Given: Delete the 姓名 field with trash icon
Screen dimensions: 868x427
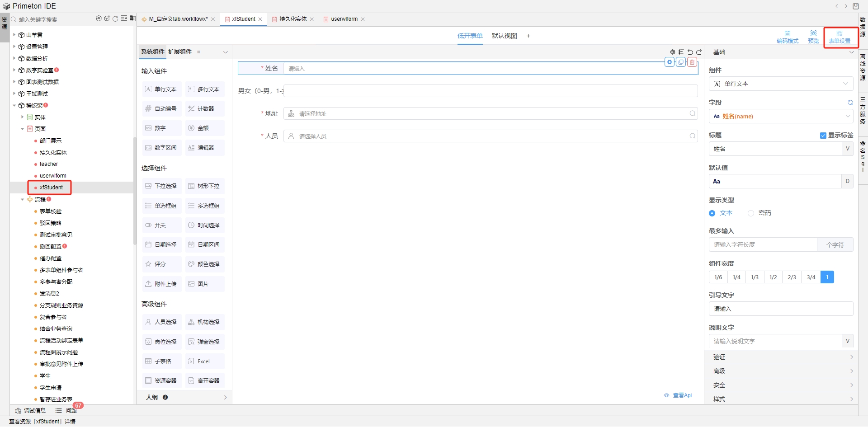Looking at the screenshot, I should [x=692, y=62].
